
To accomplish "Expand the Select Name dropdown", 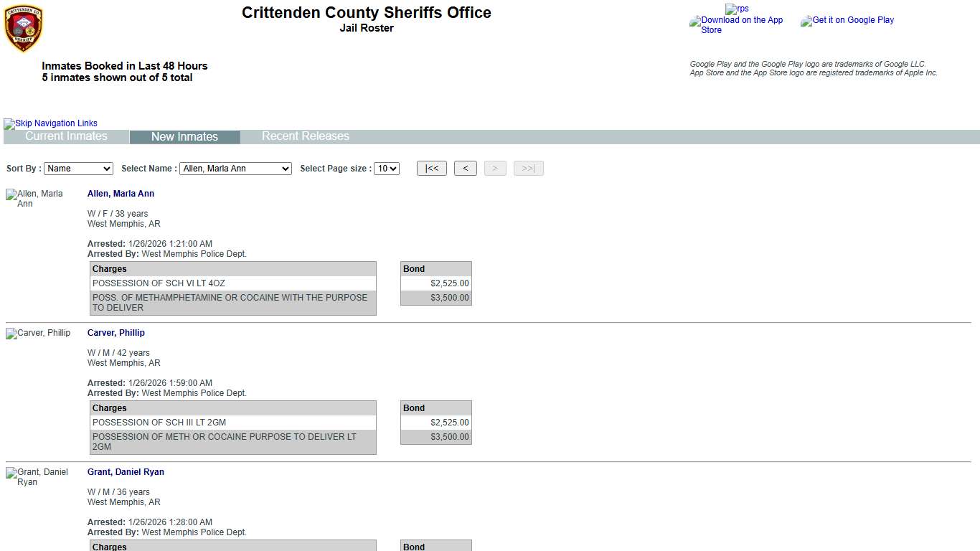I will click(x=235, y=169).
